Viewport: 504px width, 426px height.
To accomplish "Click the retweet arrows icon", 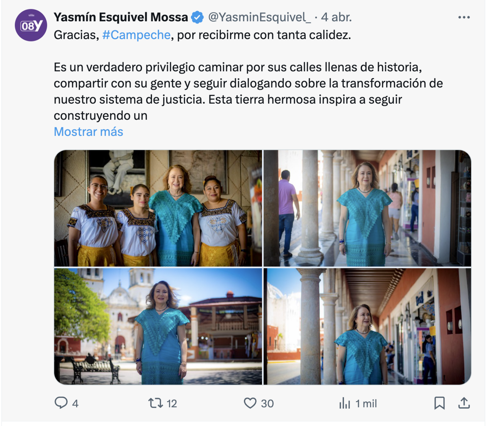I will click(155, 403).
